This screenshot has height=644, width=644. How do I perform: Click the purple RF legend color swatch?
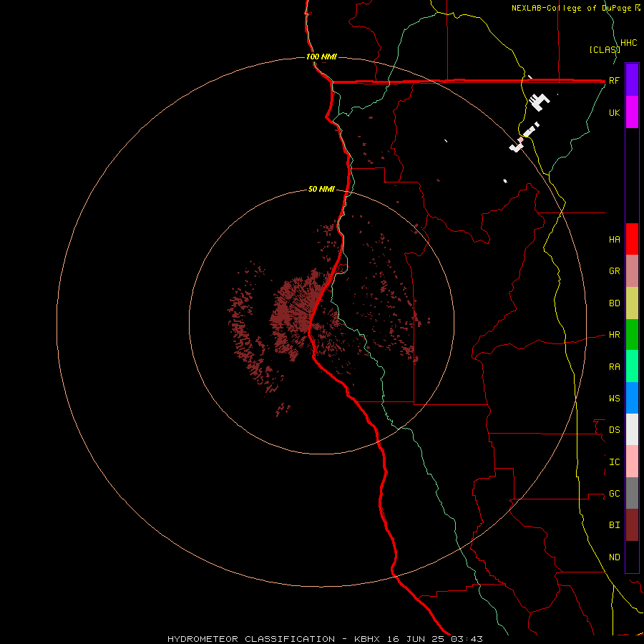[x=632, y=79]
